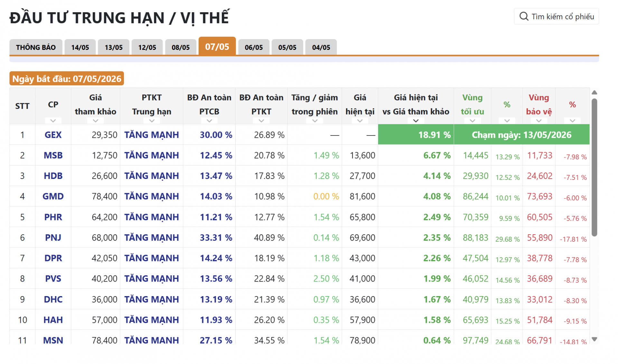
Task: Click the scrollbar up arrow
Action: click(594, 93)
